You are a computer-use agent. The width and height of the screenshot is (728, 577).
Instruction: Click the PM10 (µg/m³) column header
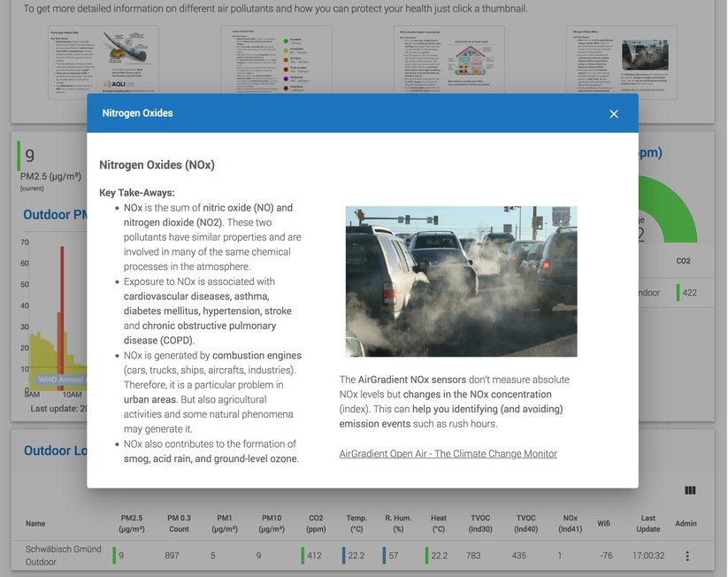[272, 524]
